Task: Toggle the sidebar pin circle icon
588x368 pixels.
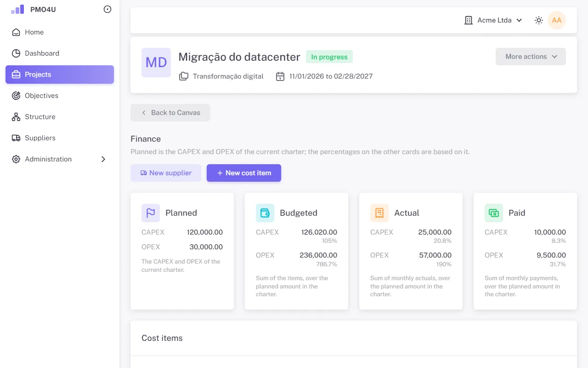Action: [x=107, y=9]
